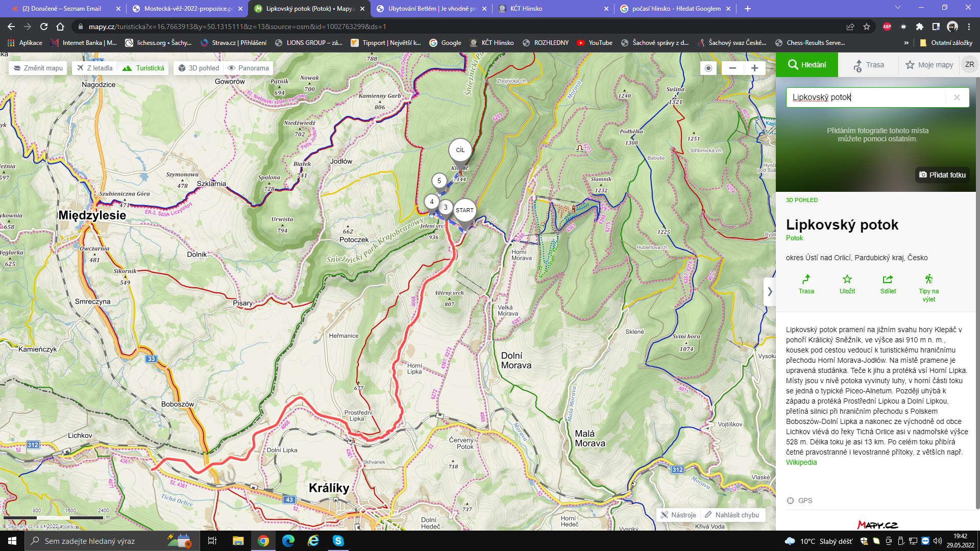
Task: Open Skype from Windows taskbar
Action: tap(338, 541)
